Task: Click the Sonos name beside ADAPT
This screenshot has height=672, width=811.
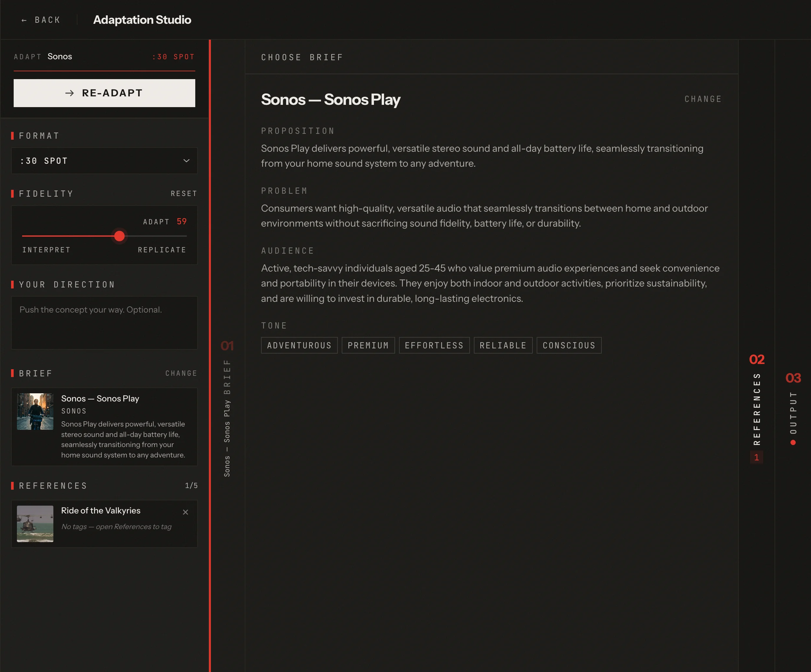Action: coord(60,56)
